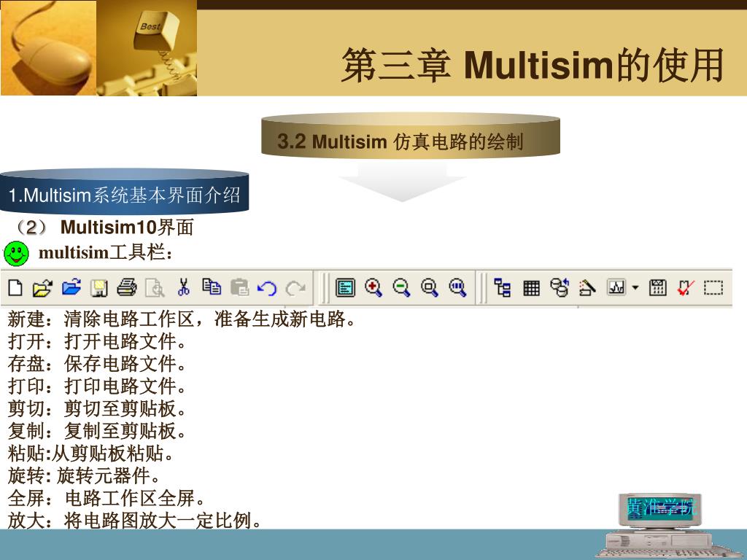The height and width of the screenshot is (560, 747).
Task: Click the desktop computer clipart image
Action: click(x=667, y=526)
